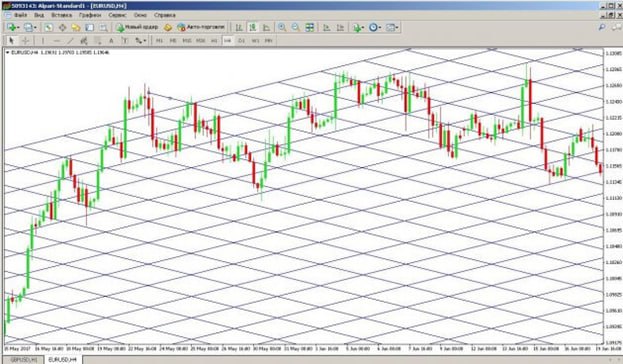
Task: Toggle the Terminal panel icon
Action: (x=90, y=27)
